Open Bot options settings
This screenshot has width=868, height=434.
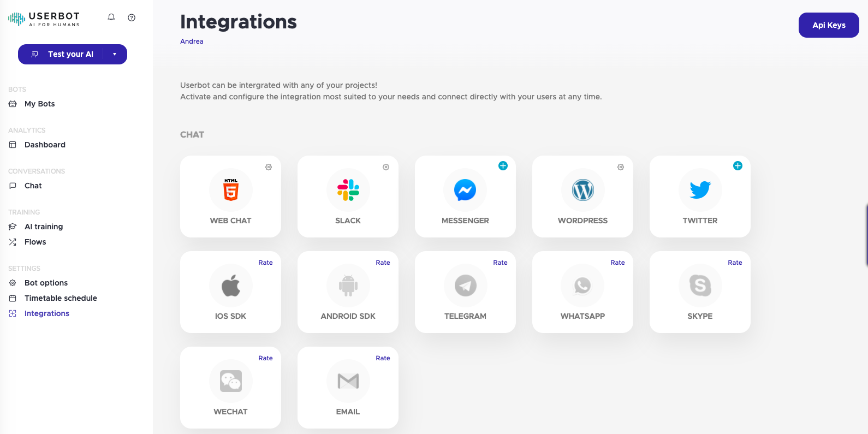46,283
